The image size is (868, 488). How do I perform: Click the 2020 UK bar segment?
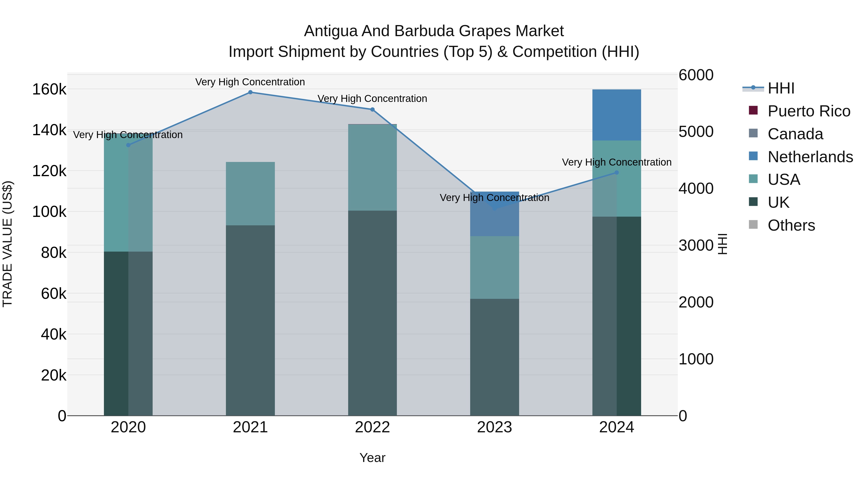(x=128, y=334)
